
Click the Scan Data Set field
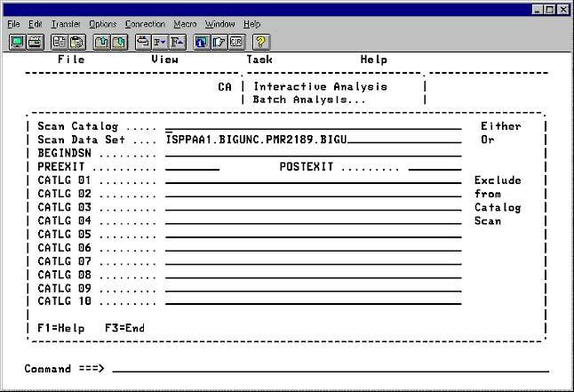pyautogui.click(x=314, y=140)
